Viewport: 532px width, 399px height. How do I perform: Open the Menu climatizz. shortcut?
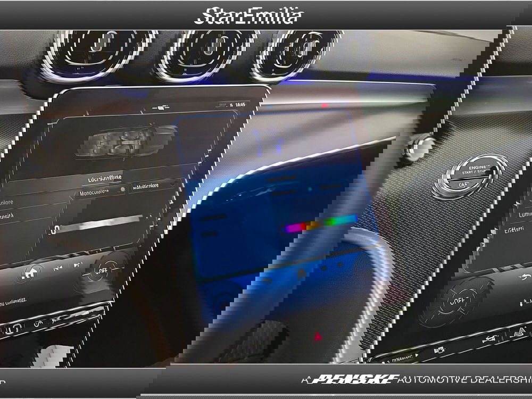click(13, 300)
